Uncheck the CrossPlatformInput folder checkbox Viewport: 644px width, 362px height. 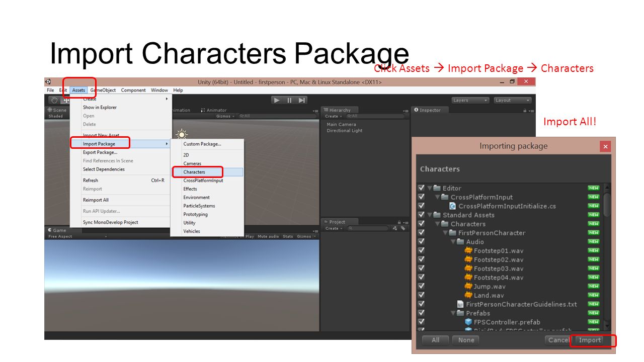(422, 197)
